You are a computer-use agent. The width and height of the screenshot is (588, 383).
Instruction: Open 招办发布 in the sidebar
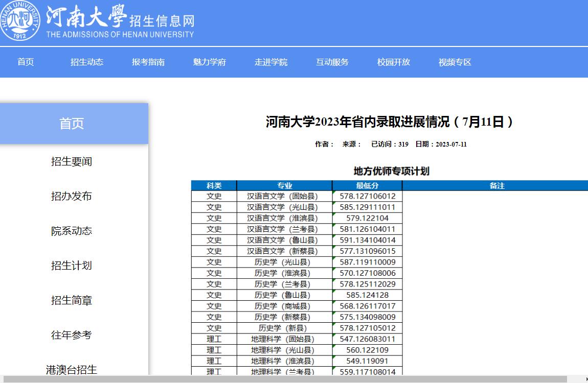click(x=71, y=196)
